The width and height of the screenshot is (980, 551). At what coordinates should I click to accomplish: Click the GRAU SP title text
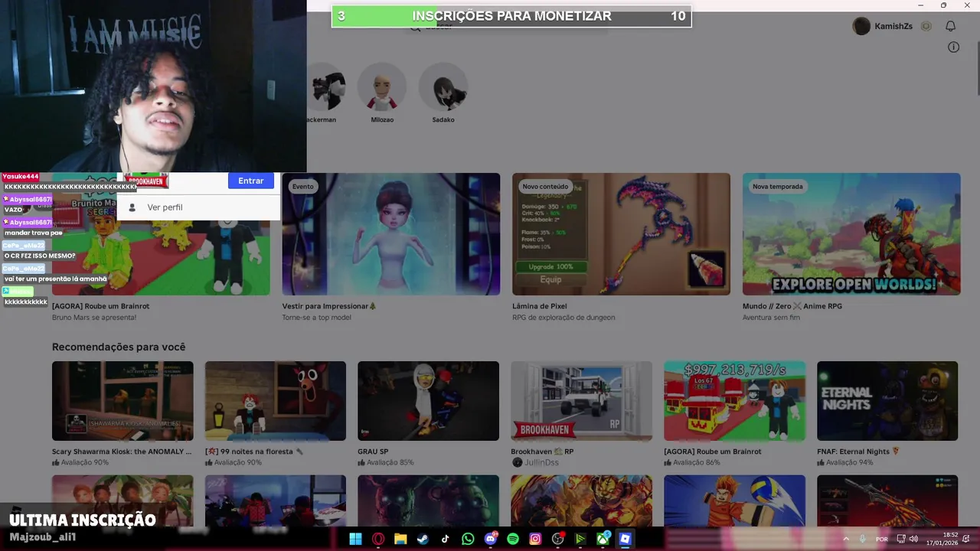click(x=373, y=452)
